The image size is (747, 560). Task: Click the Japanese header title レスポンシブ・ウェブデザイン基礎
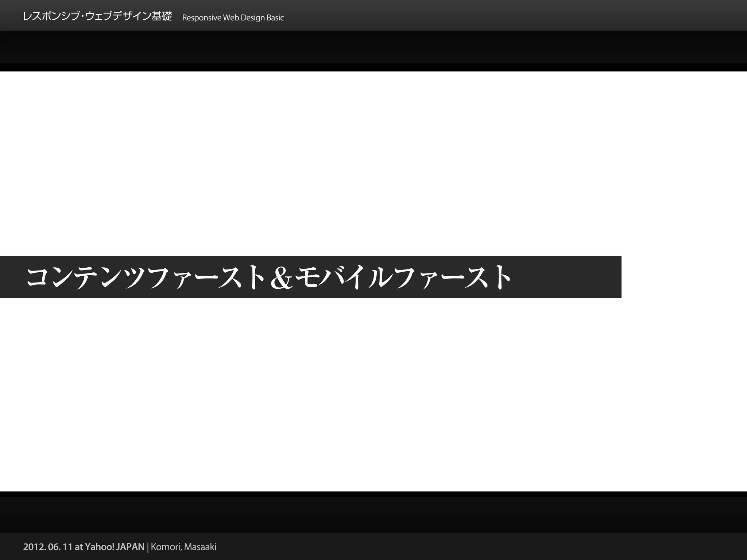(97, 16)
